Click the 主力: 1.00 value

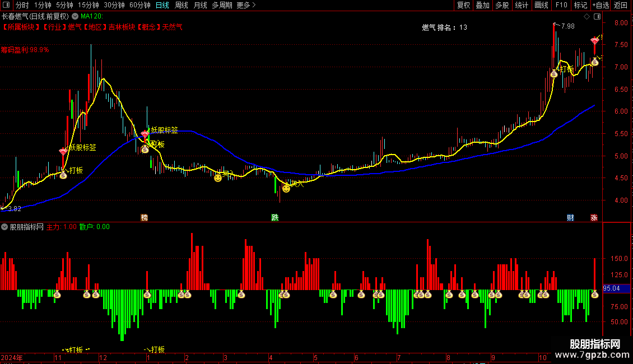pos(62,227)
